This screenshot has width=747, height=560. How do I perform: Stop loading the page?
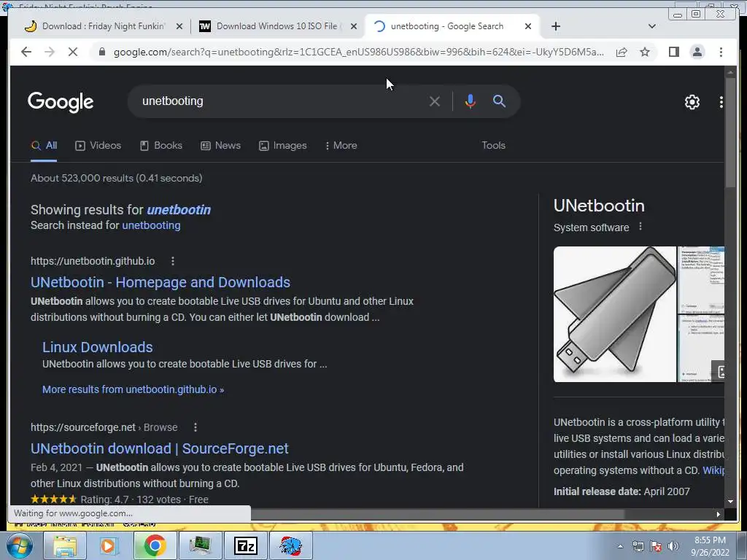73,52
